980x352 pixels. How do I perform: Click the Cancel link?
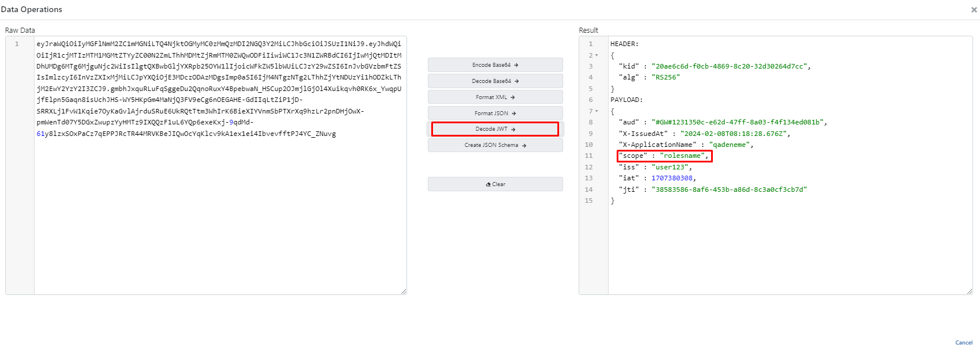pyautogui.click(x=963, y=342)
